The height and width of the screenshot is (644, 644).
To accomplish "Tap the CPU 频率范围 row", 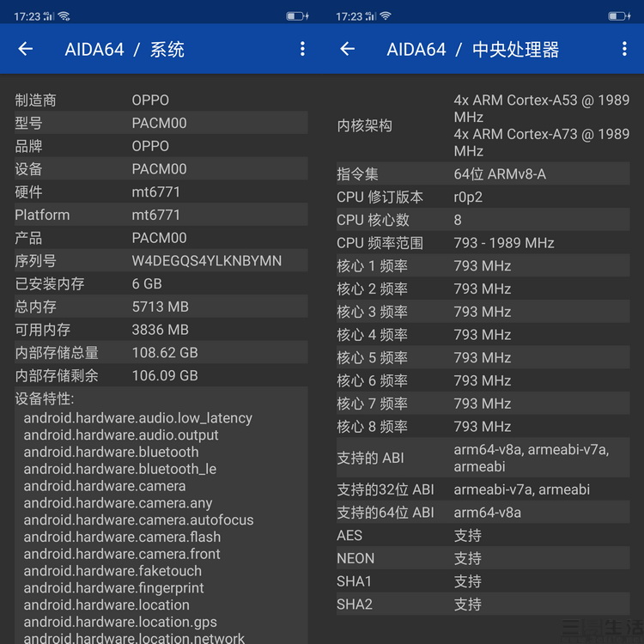I will (x=483, y=243).
